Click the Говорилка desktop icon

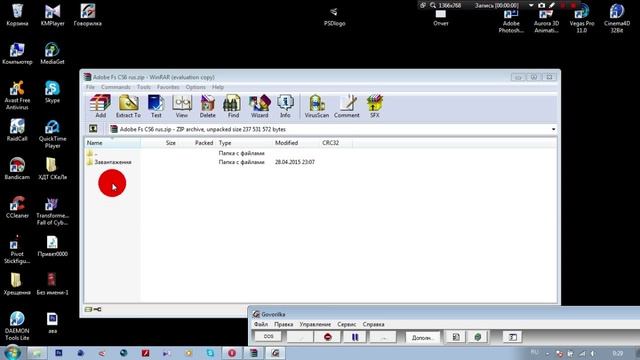point(87,15)
